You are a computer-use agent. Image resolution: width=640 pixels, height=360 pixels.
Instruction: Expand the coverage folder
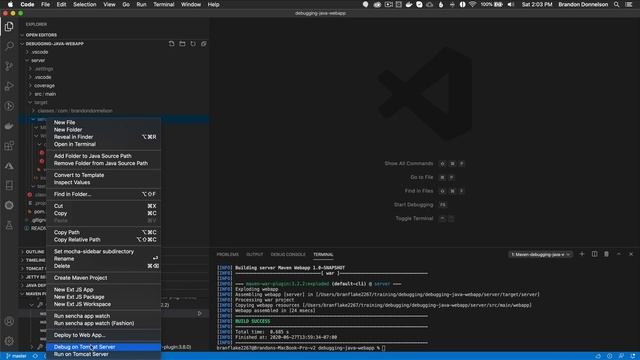[44, 86]
